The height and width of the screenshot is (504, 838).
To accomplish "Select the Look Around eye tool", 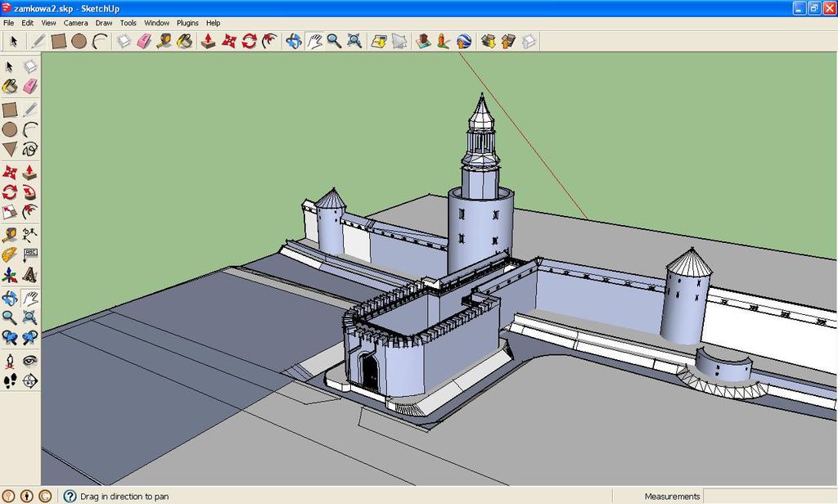I will click(x=30, y=361).
